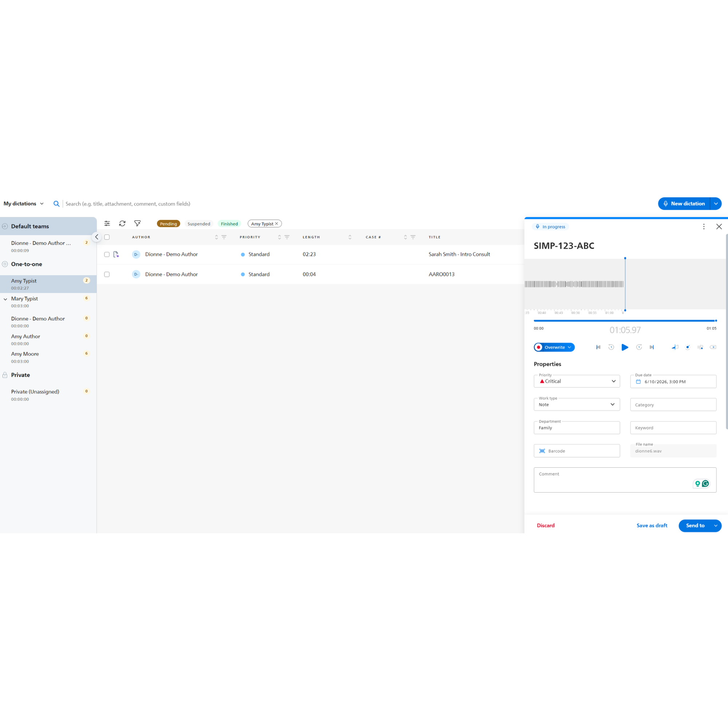This screenshot has height=728, width=728.
Task: Click the Comment text area
Action: pos(625,480)
